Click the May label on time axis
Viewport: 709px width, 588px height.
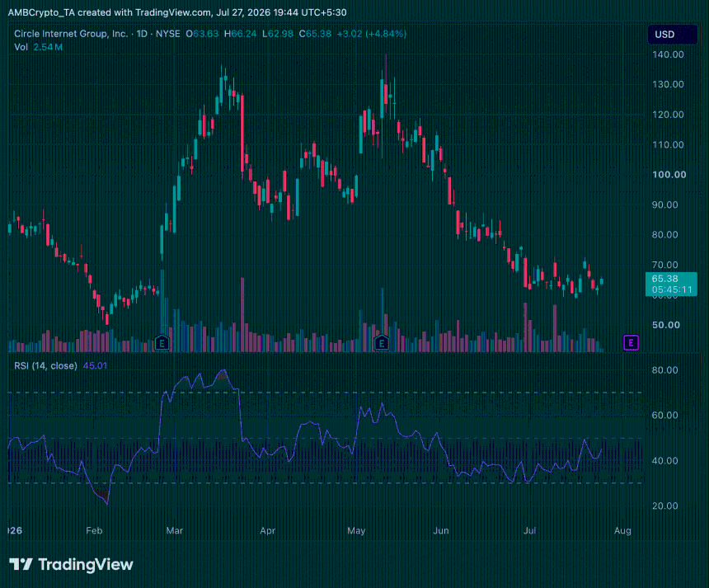(x=356, y=530)
